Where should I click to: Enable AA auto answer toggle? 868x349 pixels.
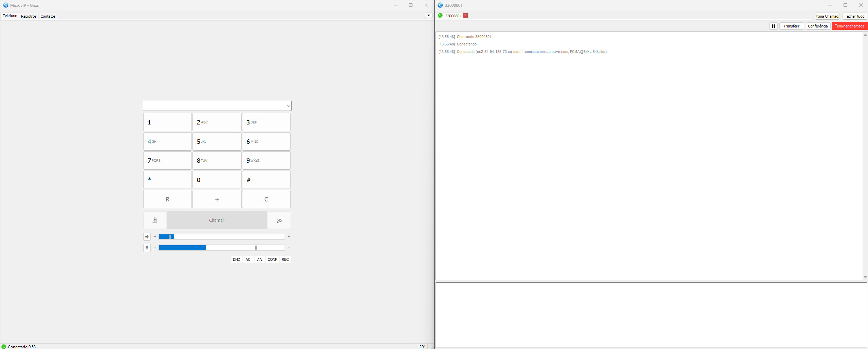pos(259,259)
